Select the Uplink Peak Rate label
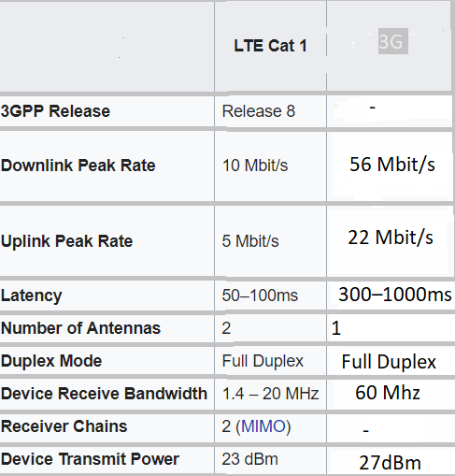 (x=66, y=241)
